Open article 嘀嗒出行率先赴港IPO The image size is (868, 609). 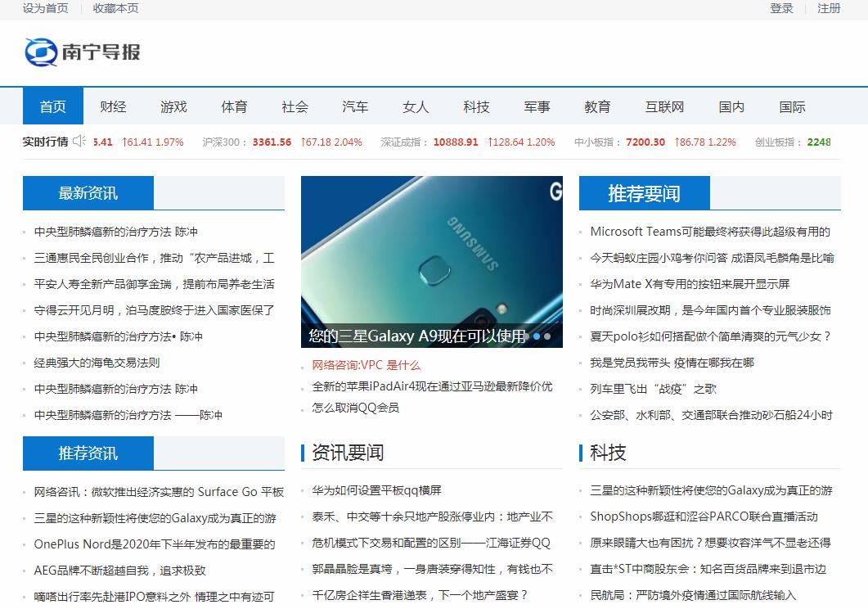click(x=154, y=596)
